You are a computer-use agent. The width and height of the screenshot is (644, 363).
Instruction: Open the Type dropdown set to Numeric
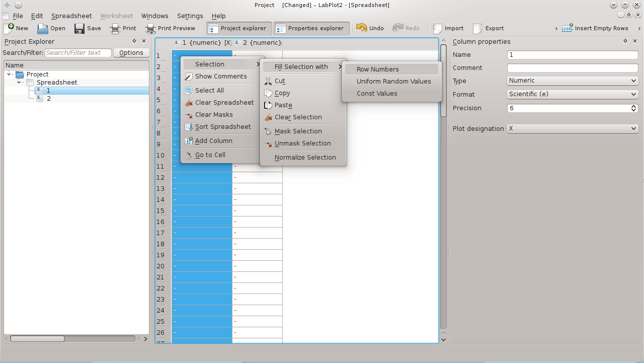coord(572,81)
